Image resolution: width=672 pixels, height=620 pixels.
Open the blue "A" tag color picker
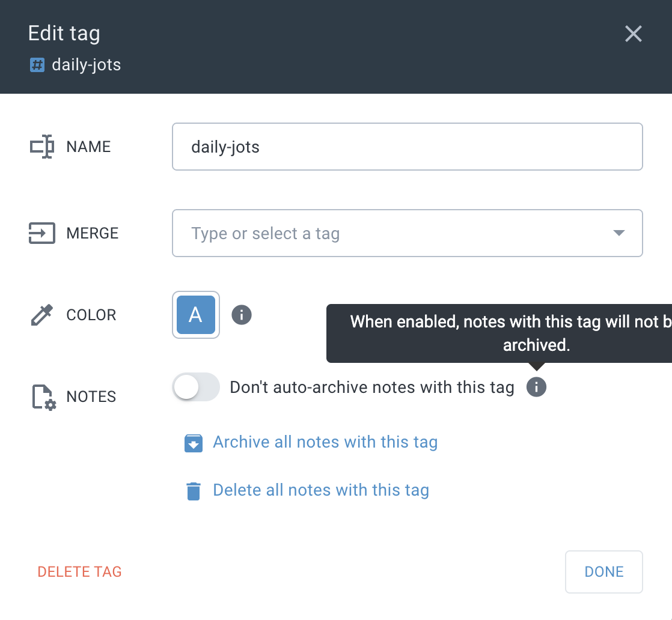[196, 315]
